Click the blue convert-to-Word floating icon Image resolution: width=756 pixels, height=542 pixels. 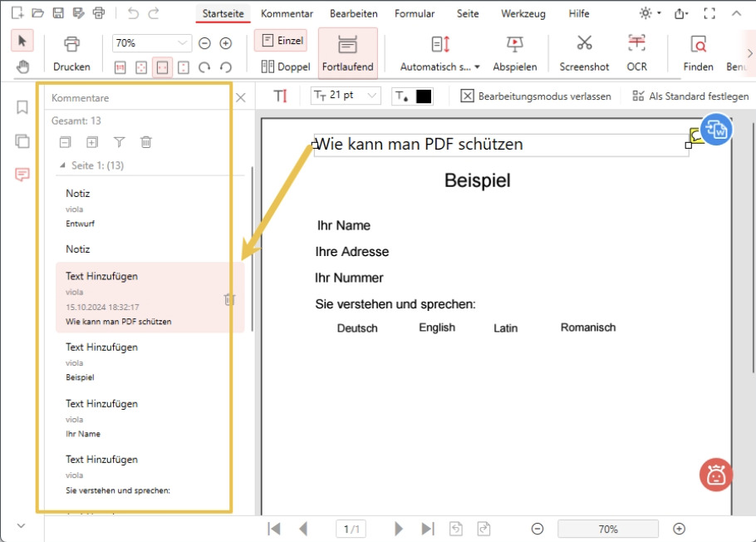coord(715,131)
